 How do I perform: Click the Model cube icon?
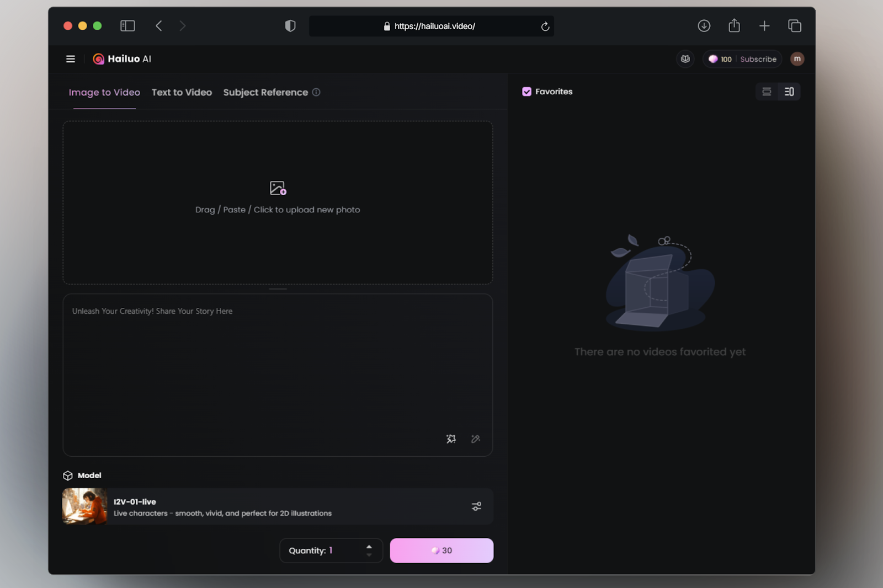pyautogui.click(x=68, y=475)
